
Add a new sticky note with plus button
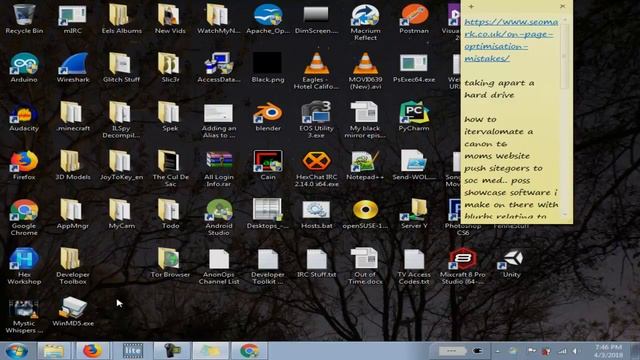pos(471,6)
